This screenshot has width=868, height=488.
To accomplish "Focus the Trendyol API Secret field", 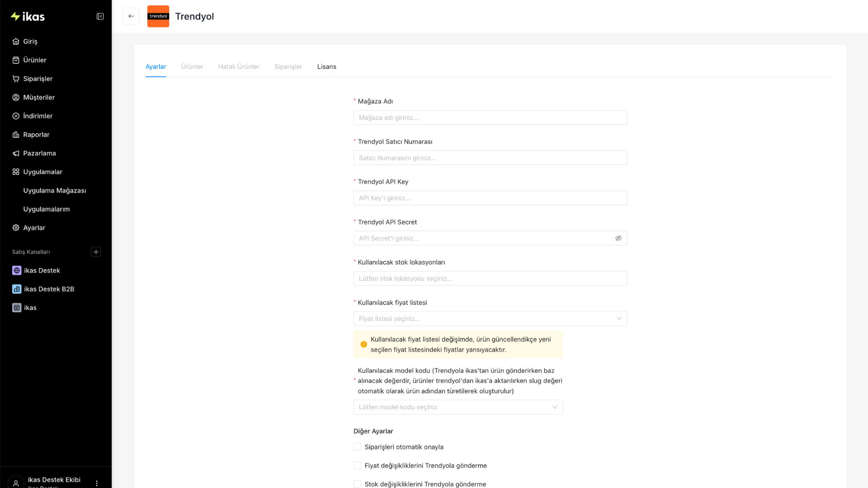I will (490, 238).
